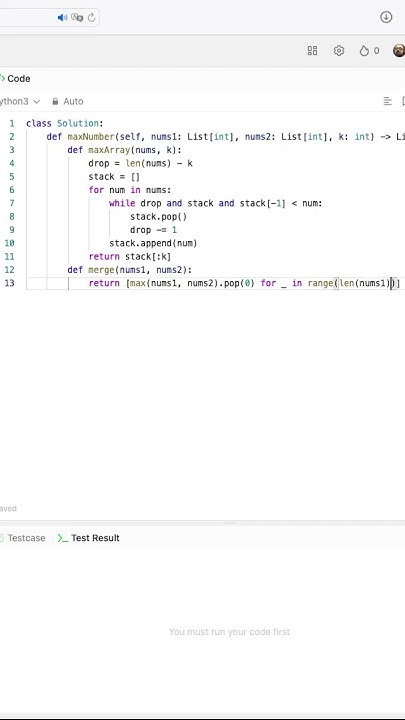Screen dimensions: 405x720
Task: Click 'drop -= 1' code line
Action: click(x=153, y=230)
